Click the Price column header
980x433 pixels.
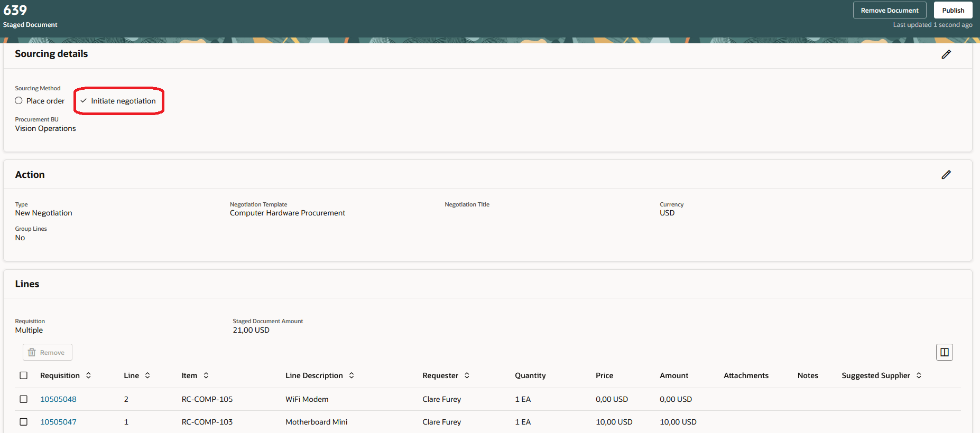point(604,375)
